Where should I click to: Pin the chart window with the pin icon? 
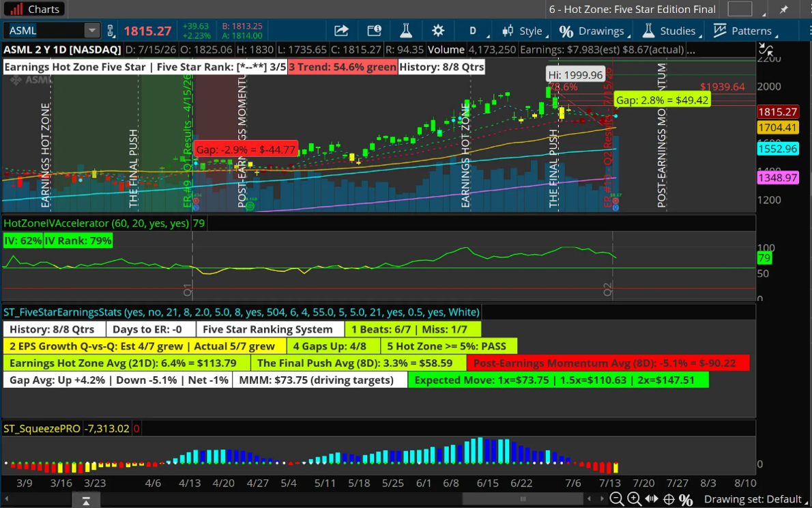783,10
